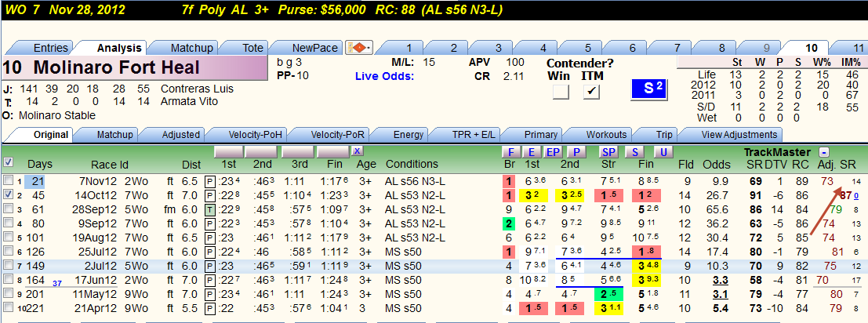
Task: Click surface P marker for 14Oct12 race
Action: 210,195
